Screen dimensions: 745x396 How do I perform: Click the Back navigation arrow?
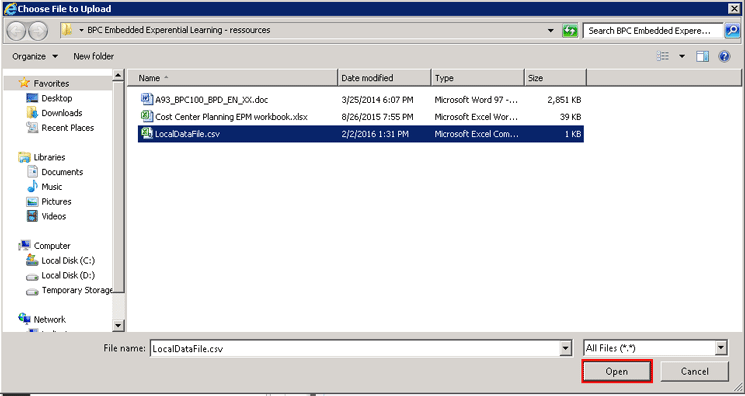(16, 31)
